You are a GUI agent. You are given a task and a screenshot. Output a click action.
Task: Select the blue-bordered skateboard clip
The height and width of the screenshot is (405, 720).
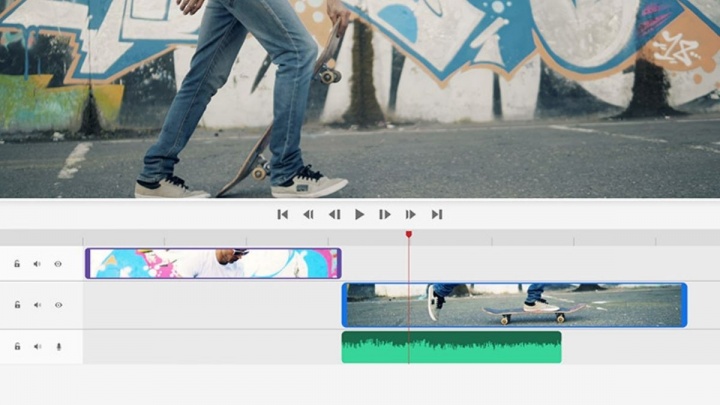tap(514, 305)
